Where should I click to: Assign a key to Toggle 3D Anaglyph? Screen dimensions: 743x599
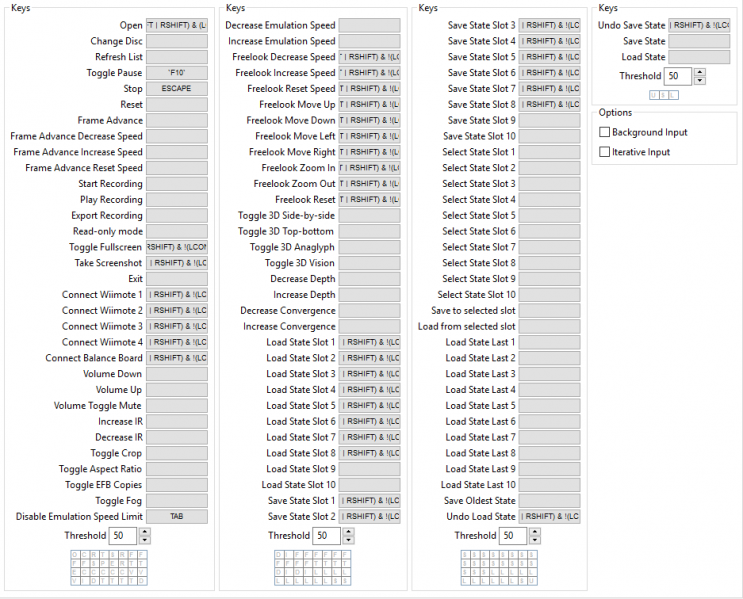[x=369, y=247]
